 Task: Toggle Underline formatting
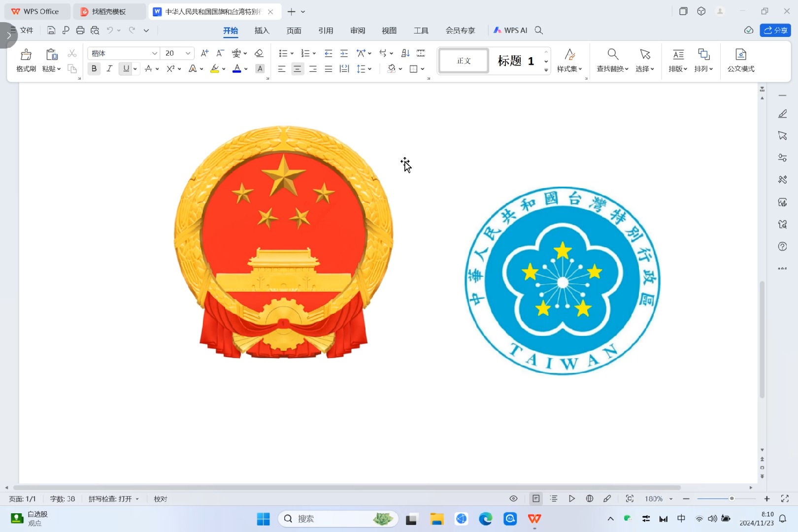pyautogui.click(x=126, y=68)
